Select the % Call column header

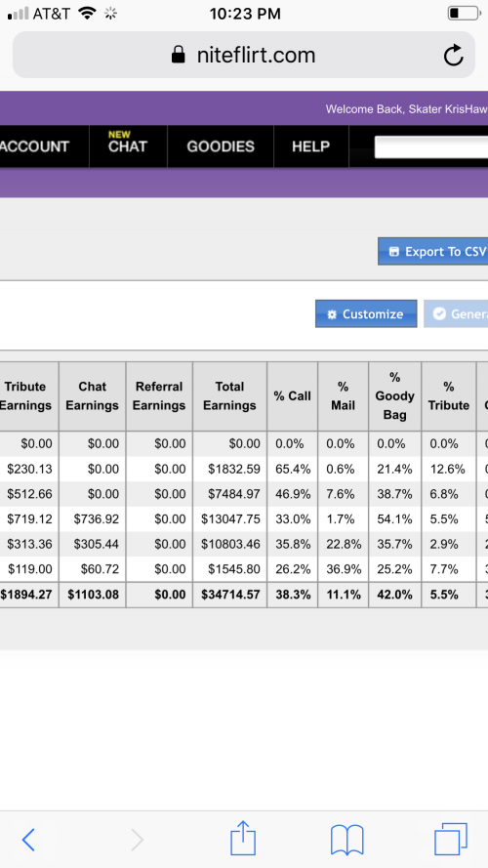292,395
